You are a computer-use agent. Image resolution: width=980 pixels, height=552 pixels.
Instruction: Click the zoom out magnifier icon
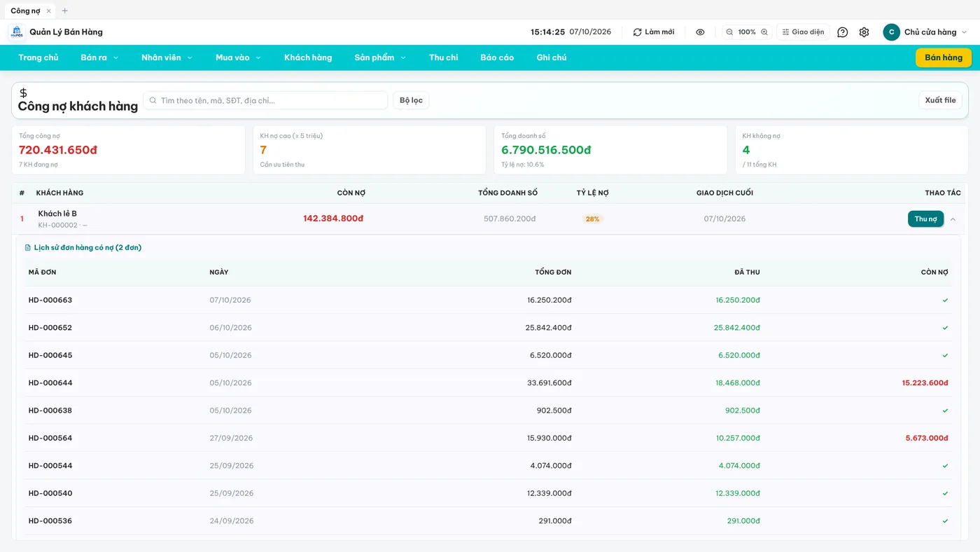pos(729,32)
